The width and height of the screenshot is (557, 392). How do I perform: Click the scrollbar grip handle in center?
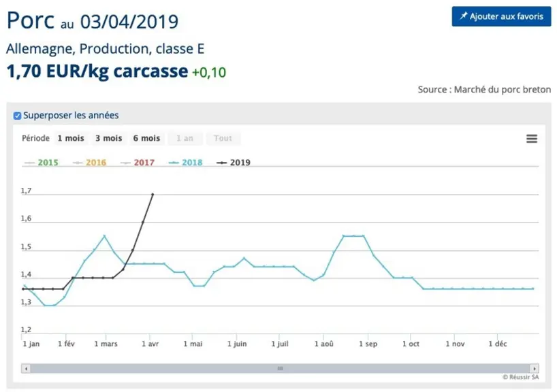(280, 368)
